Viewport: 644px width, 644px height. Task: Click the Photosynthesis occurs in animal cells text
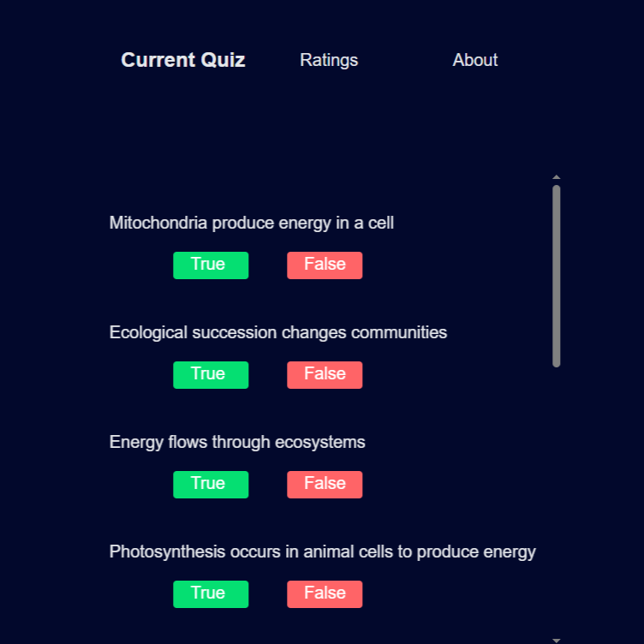tap(322, 552)
